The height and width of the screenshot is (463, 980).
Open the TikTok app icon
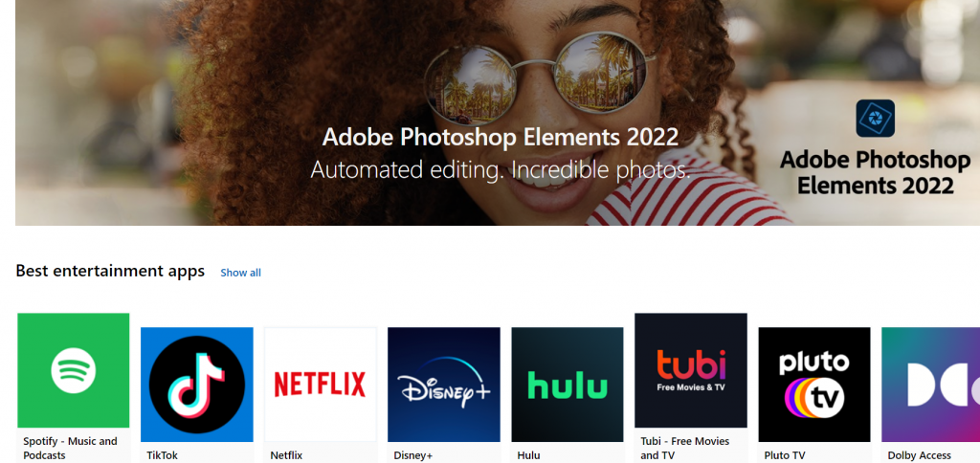click(x=197, y=385)
